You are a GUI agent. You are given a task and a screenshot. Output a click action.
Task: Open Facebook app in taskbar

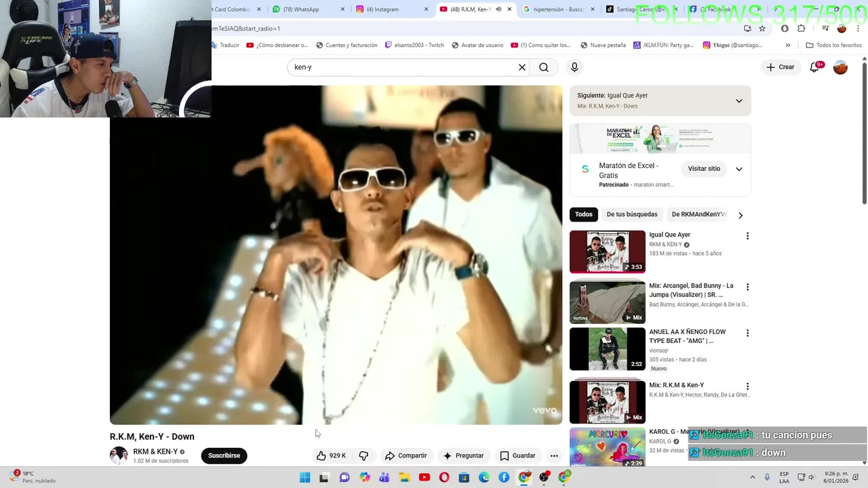[x=504, y=478]
